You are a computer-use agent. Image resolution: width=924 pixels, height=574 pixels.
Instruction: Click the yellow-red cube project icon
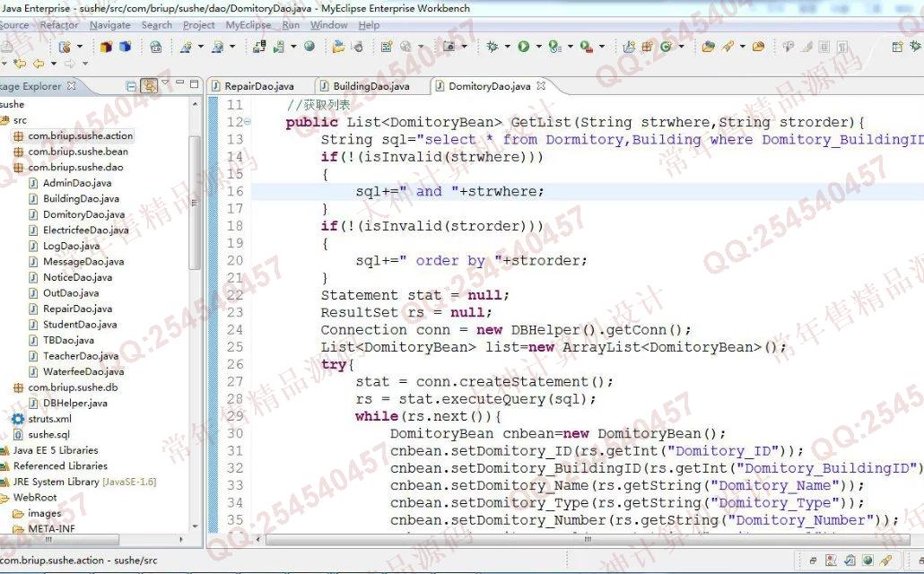tap(106, 47)
